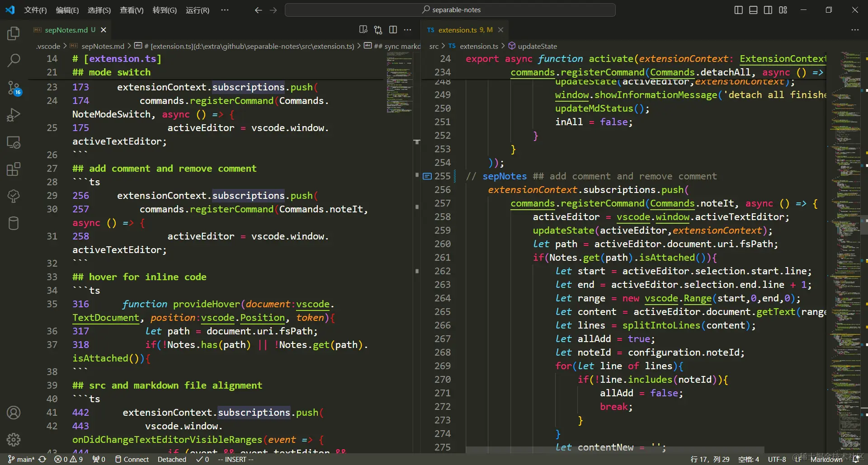Image resolution: width=868 pixels, height=465 pixels.
Task: Open the 运行(R) menu
Action: pos(198,10)
